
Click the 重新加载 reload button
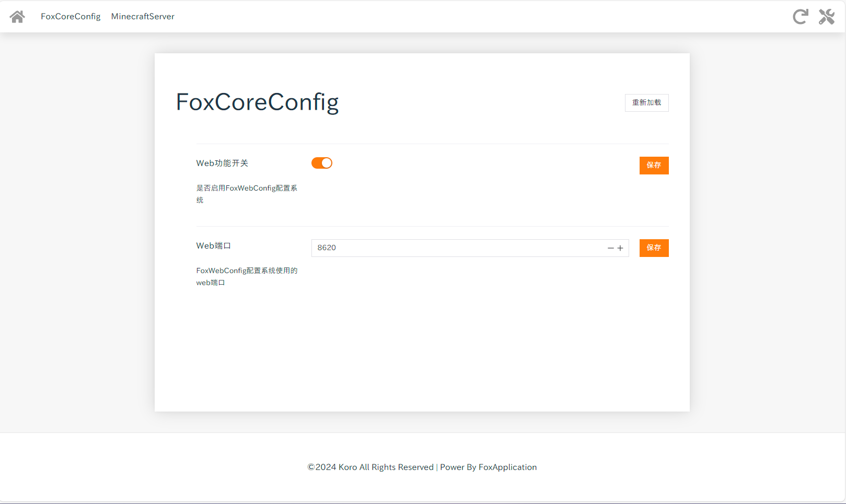[x=647, y=103]
